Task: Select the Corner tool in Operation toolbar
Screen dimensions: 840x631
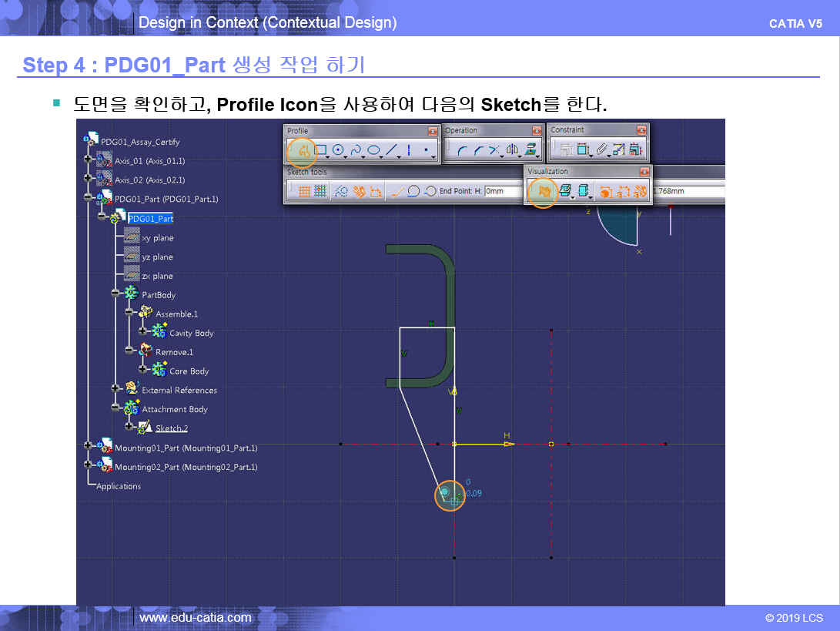Action: tap(462, 150)
